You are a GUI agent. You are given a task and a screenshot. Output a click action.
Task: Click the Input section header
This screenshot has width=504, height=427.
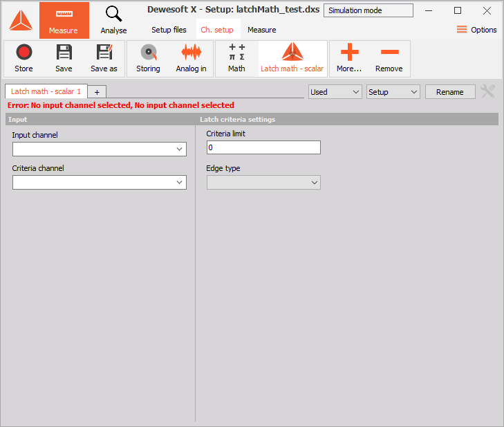pos(18,119)
